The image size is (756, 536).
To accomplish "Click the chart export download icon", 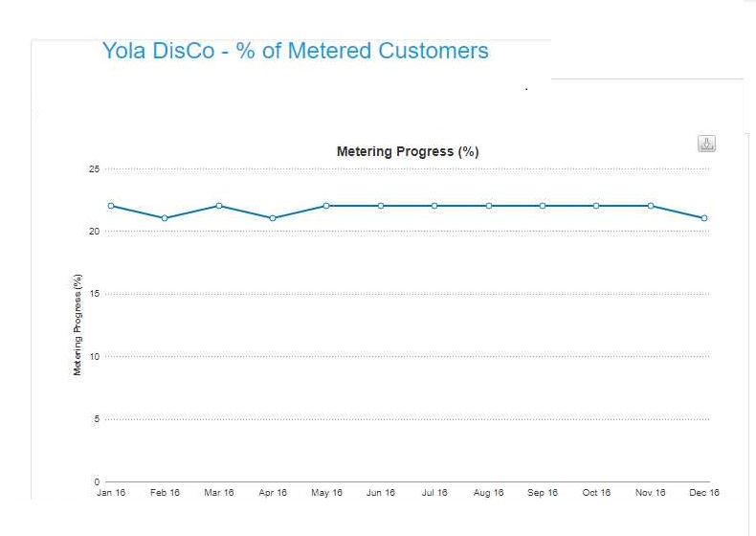I will point(706,144).
